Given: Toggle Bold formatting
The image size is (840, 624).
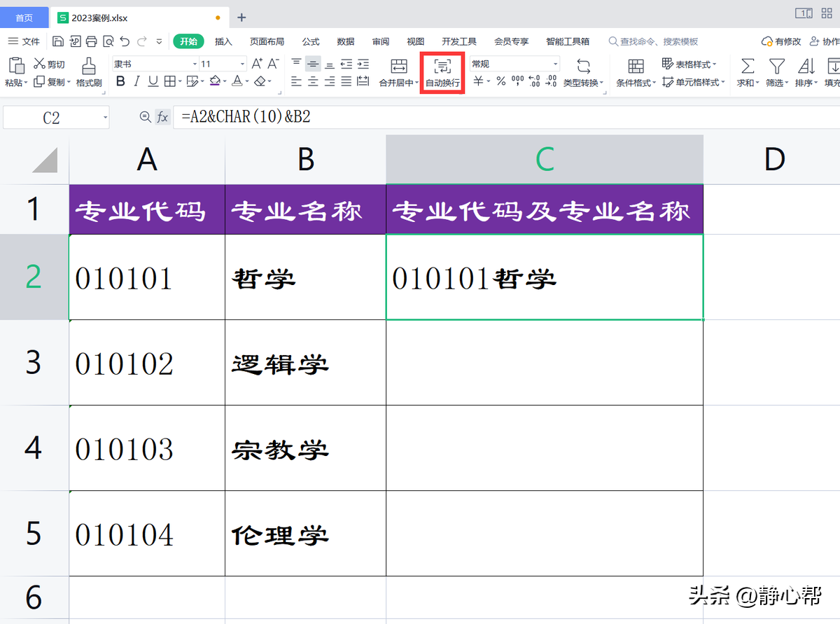Looking at the screenshot, I should tap(120, 82).
